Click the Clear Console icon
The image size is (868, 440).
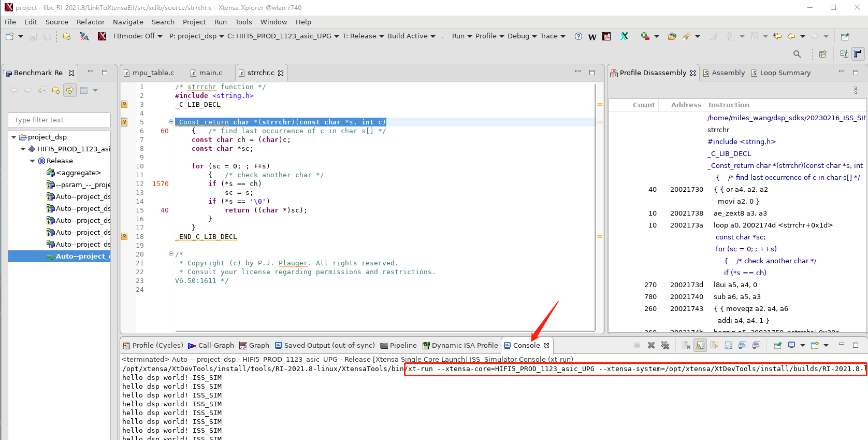(x=686, y=345)
